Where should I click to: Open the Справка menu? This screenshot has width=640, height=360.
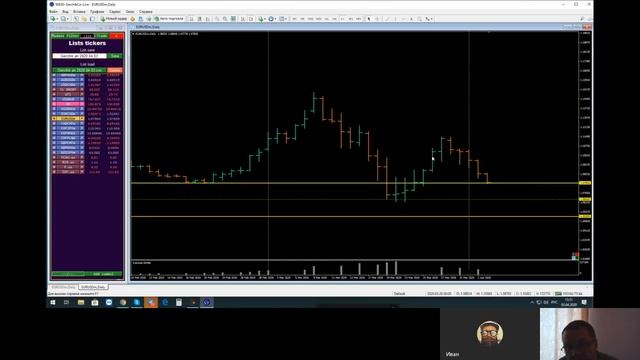click(146, 12)
